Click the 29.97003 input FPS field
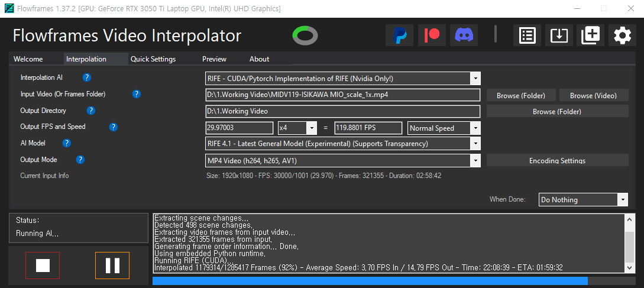This screenshot has width=644, height=288. [x=239, y=128]
